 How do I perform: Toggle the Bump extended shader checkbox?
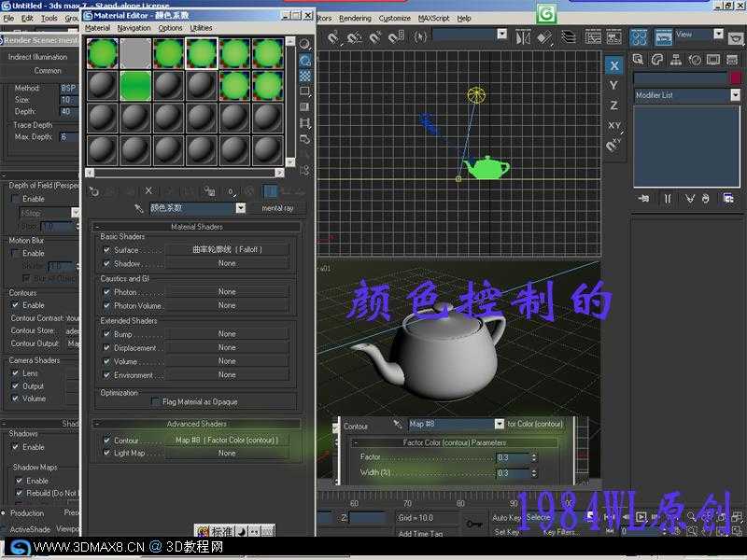(107, 334)
